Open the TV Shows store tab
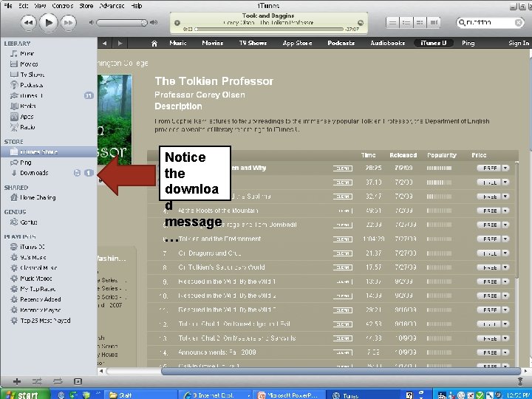Image resolution: width=532 pixels, height=399 pixels. coord(253,43)
